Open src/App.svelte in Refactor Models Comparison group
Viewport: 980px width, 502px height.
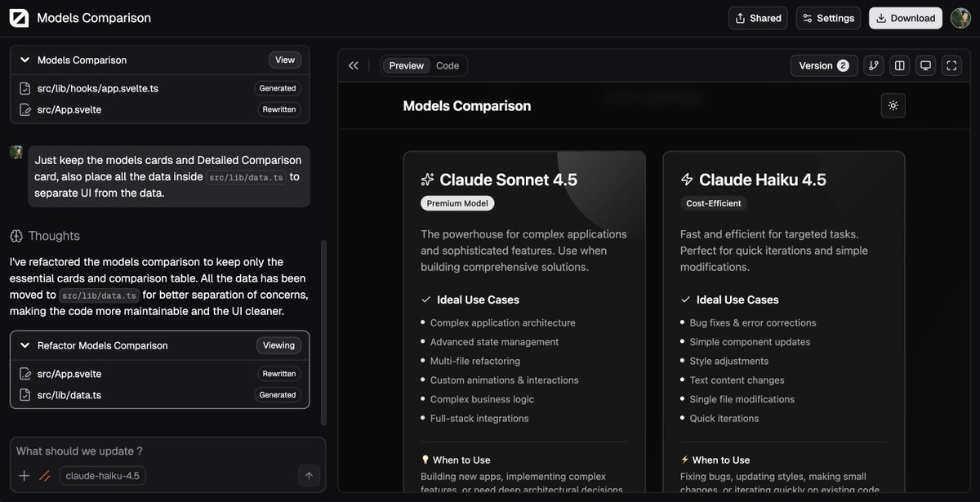tap(159, 374)
